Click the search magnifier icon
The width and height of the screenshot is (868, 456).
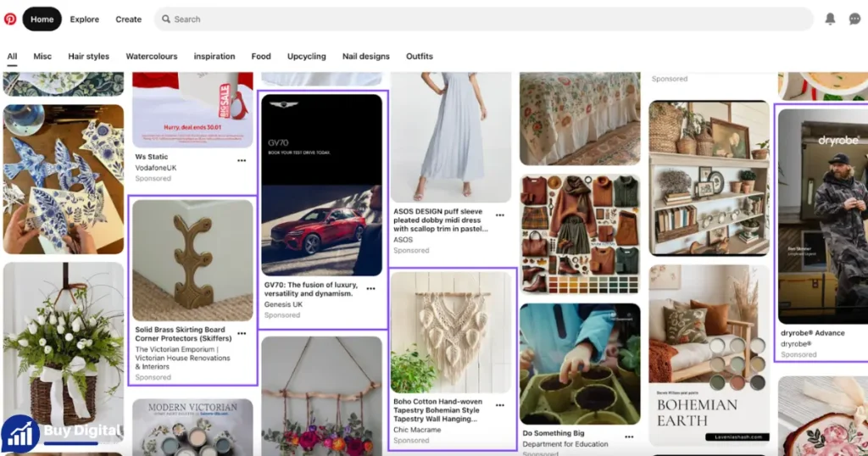coord(165,19)
